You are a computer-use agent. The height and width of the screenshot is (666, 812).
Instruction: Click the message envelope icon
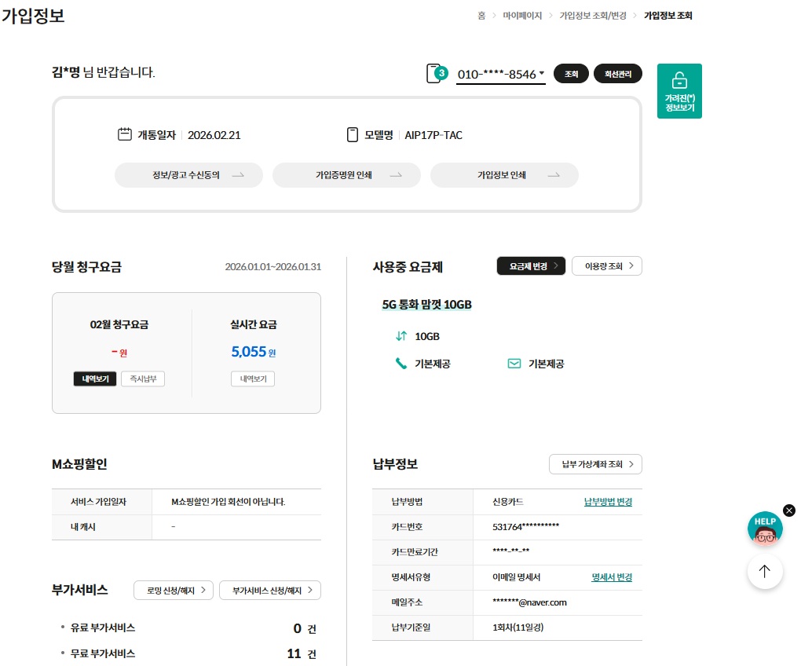tap(514, 364)
